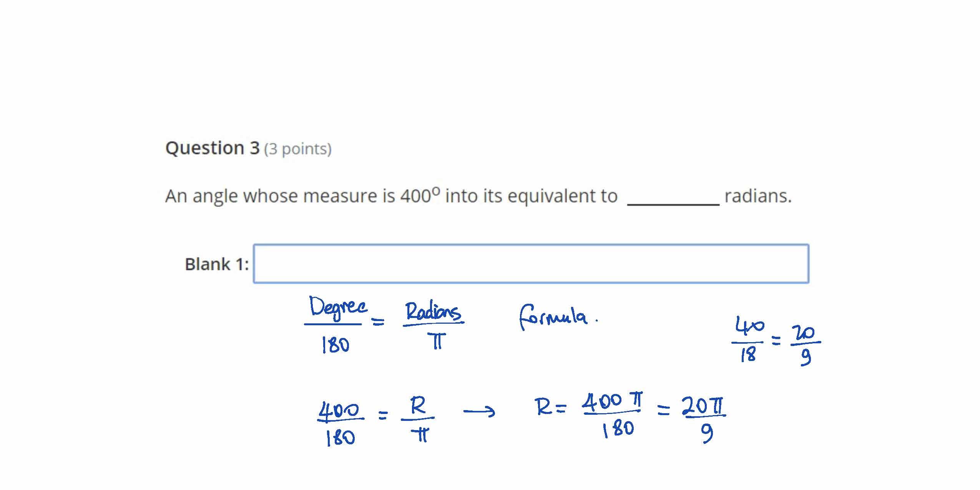Click the final answer 20π over 9
980x490 pixels.
pyautogui.click(x=704, y=419)
